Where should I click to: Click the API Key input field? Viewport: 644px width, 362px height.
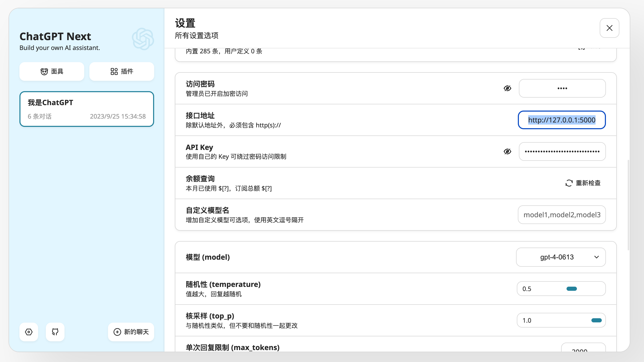tap(562, 151)
